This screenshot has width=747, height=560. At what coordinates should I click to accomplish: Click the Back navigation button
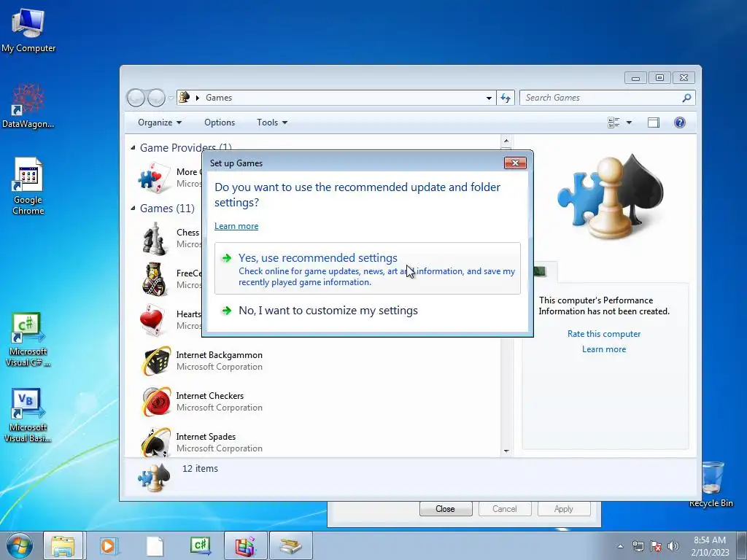136,98
